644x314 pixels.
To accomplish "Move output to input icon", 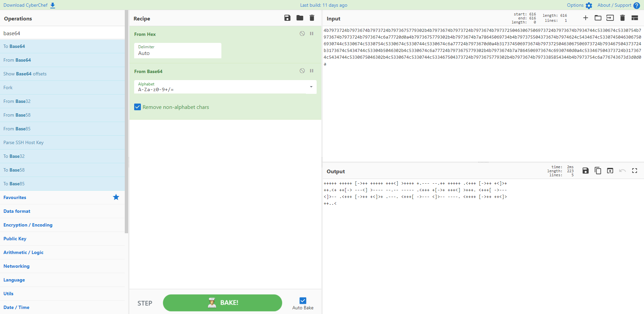I will pyautogui.click(x=610, y=171).
